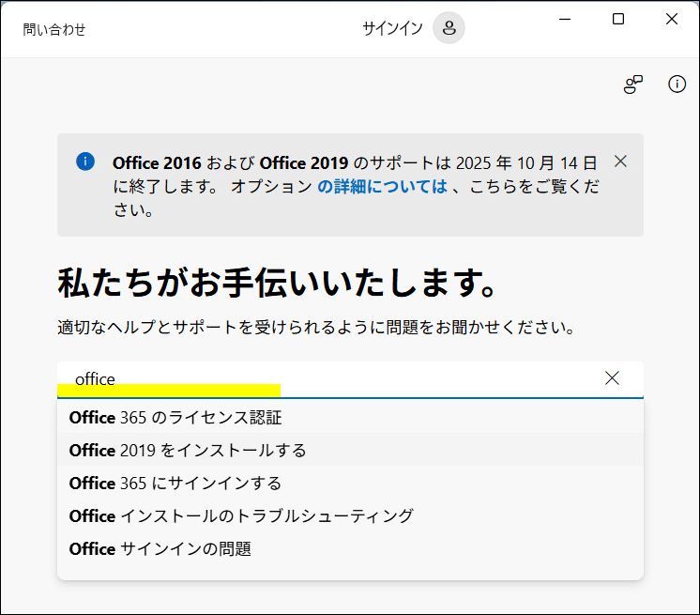Screen dimensions: 700x615
Task: Dismiss the Office 2016 support notice banner
Action: point(620,161)
